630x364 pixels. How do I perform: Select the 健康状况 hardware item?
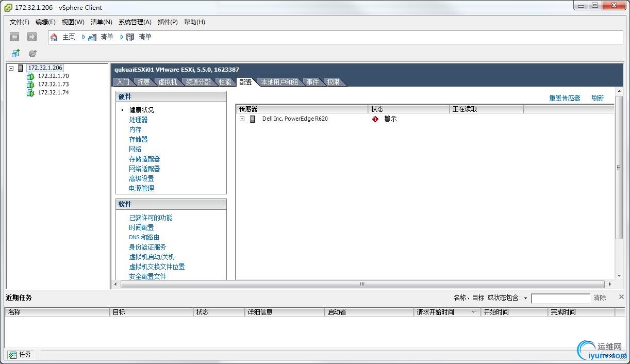point(141,110)
